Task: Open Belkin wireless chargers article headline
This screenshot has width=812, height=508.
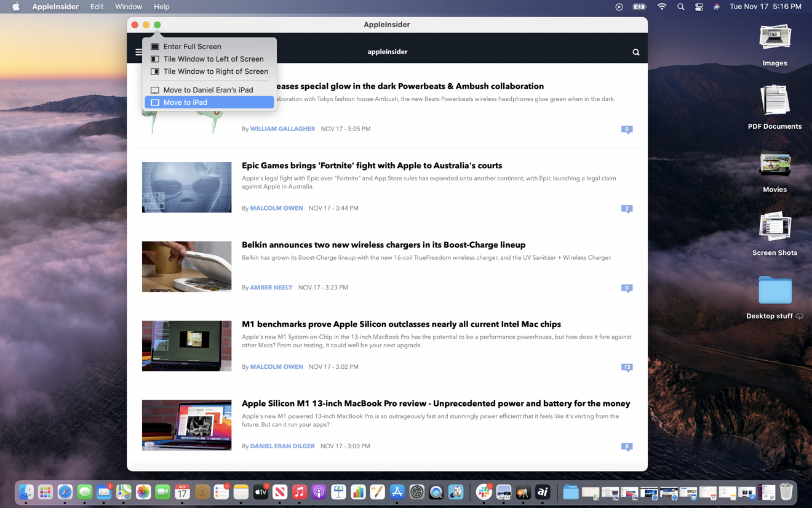Action: click(383, 245)
